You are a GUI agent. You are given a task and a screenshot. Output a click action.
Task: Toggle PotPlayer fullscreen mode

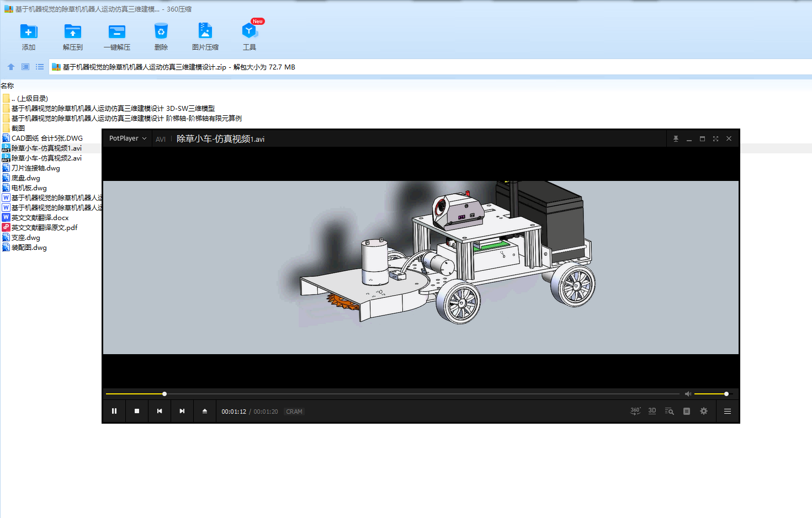point(715,139)
